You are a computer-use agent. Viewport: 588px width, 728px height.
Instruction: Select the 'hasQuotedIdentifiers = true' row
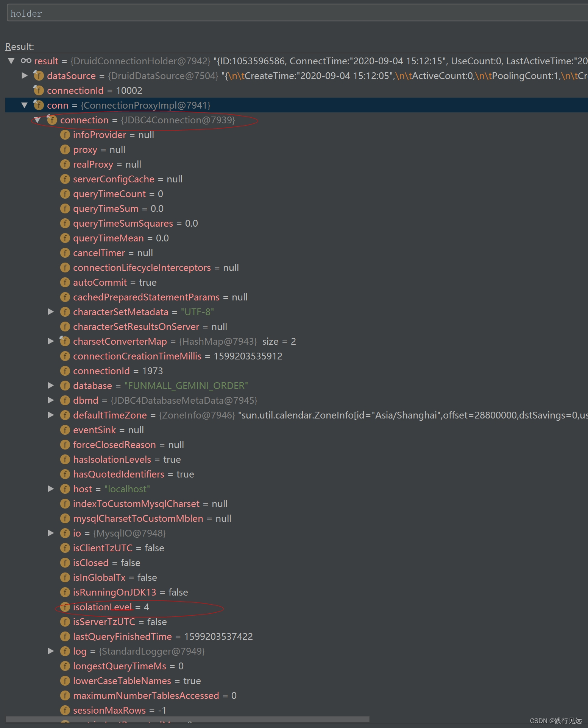pos(296,474)
